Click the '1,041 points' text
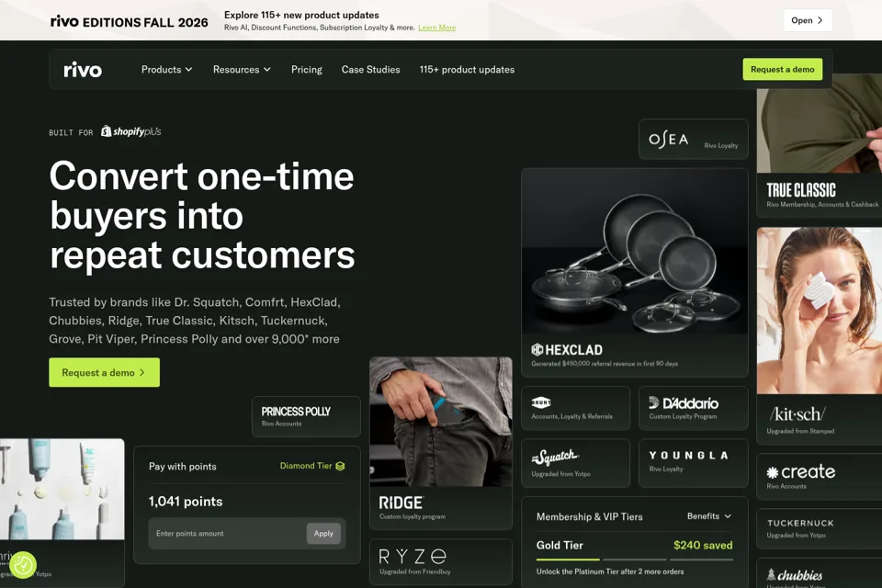The image size is (882, 588). click(x=186, y=502)
